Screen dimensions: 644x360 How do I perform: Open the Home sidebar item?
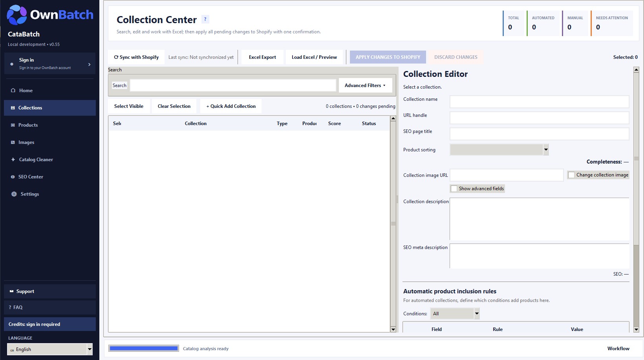point(50,91)
